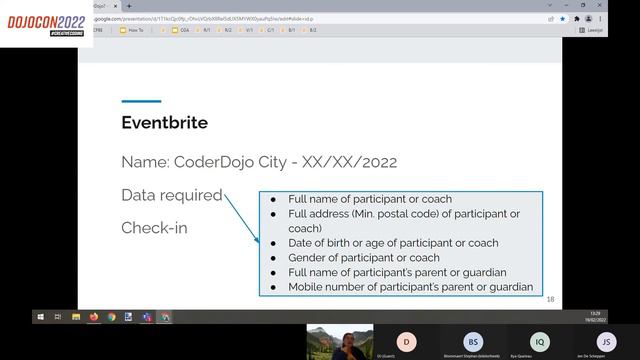This screenshot has height=360, width=640.
Task: Open the V/1 bookmark
Action: (246, 30)
